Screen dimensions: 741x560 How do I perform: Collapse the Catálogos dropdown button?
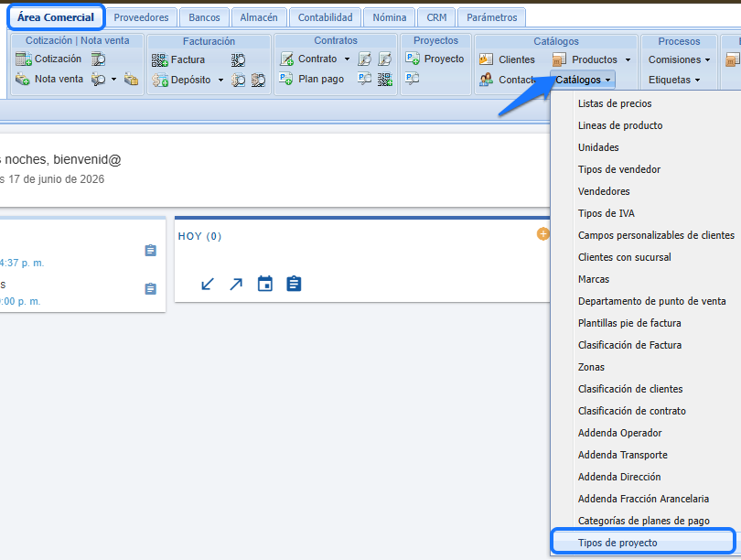[x=583, y=80]
